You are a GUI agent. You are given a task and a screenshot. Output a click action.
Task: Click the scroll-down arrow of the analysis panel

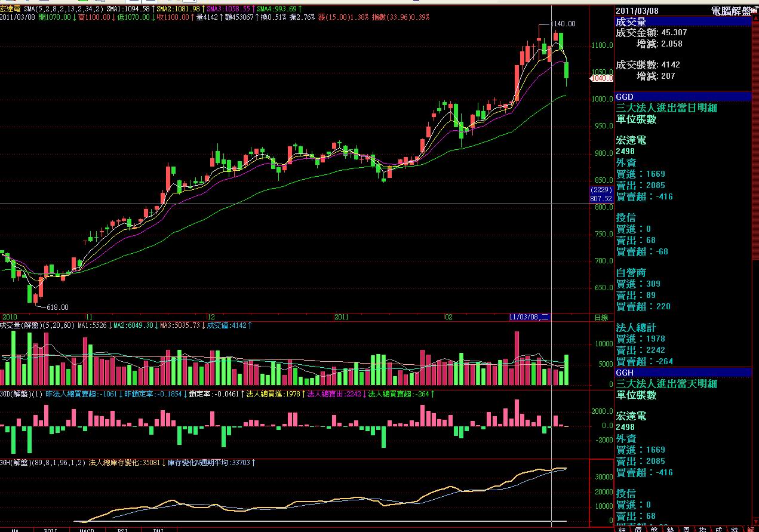(x=755, y=521)
